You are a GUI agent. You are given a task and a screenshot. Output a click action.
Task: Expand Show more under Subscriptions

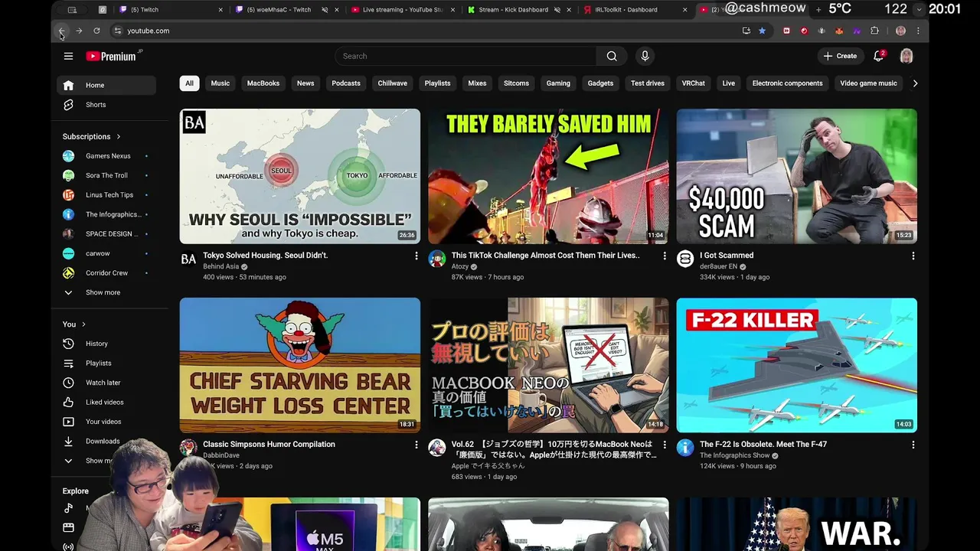click(106, 292)
